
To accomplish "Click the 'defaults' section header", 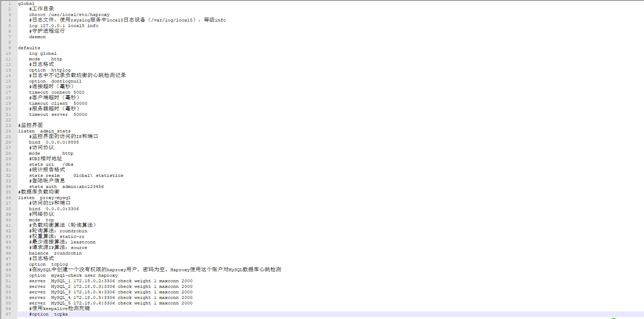I will tap(29, 48).
